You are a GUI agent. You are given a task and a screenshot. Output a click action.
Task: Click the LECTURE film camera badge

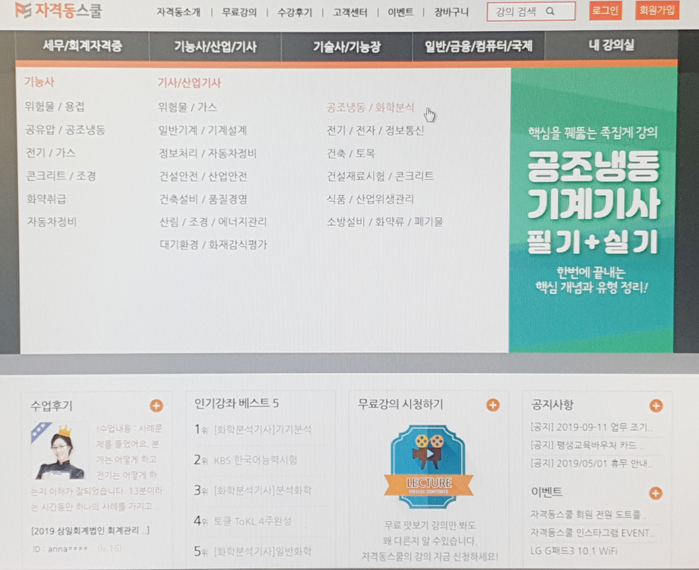[428, 466]
